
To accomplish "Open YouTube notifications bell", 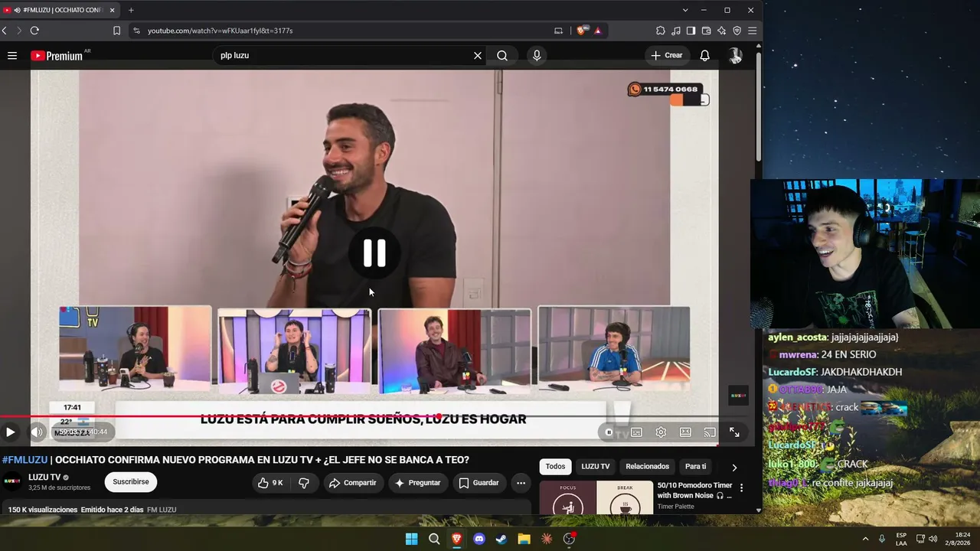I will click(705, 55).
